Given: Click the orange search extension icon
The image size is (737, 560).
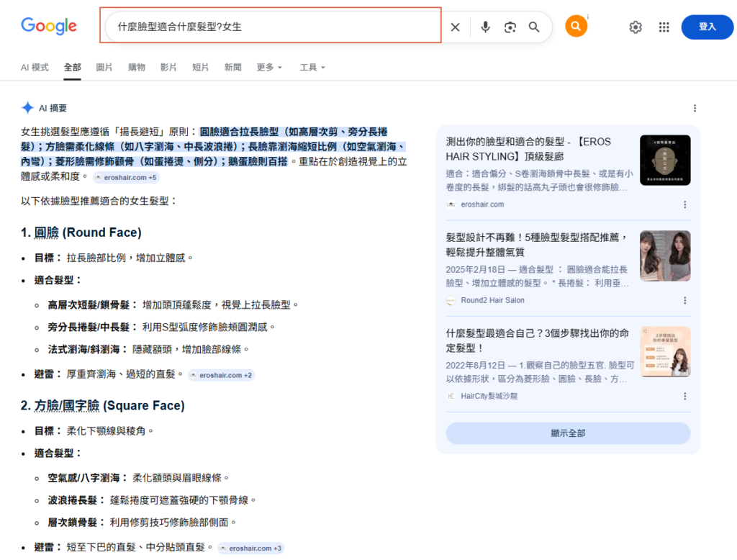Looking at the screenshot, I should click(x=576, y=26).
